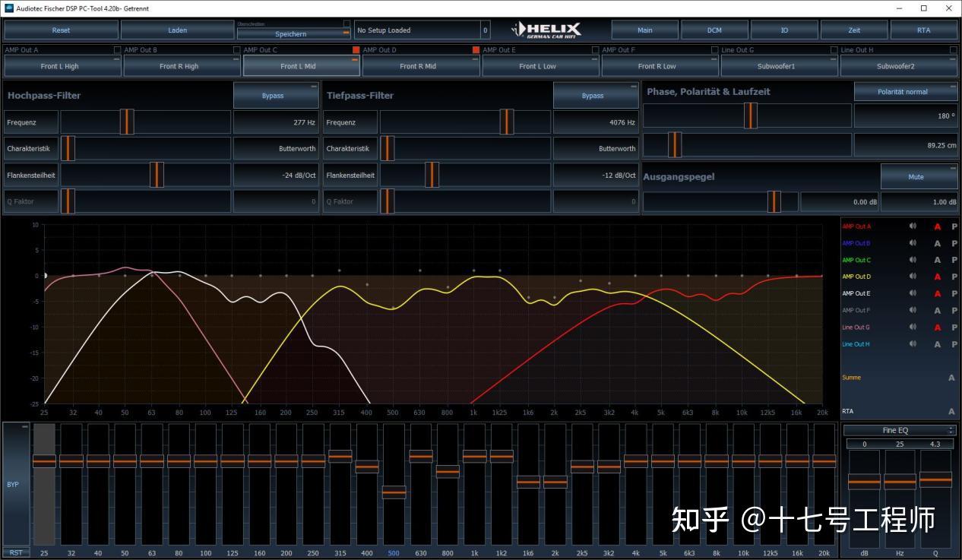Click the Summe A indicator

click(x=951, y=377)
